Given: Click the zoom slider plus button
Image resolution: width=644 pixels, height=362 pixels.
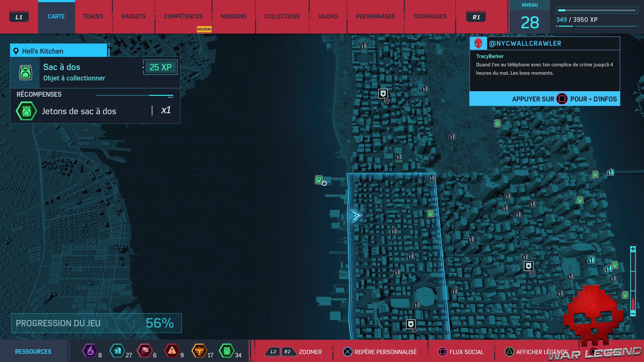Looking at the screenshot, I should point(633,249).
